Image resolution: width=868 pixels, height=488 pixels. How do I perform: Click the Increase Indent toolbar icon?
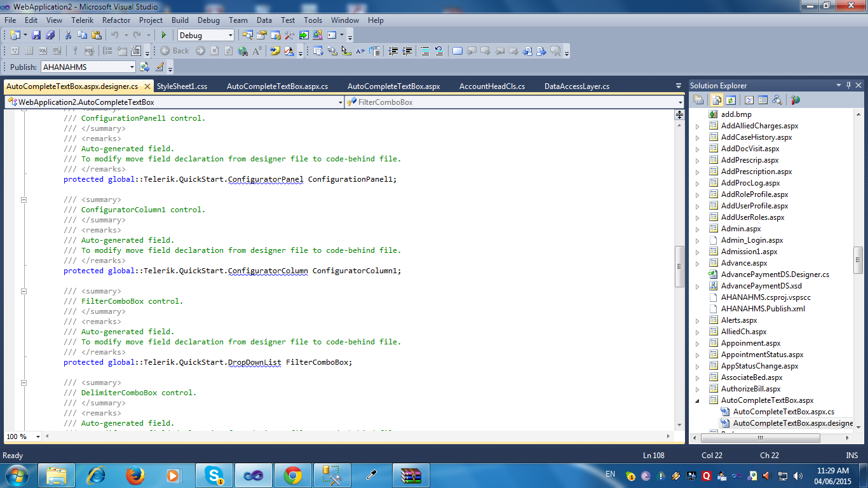tap(407, 51)
